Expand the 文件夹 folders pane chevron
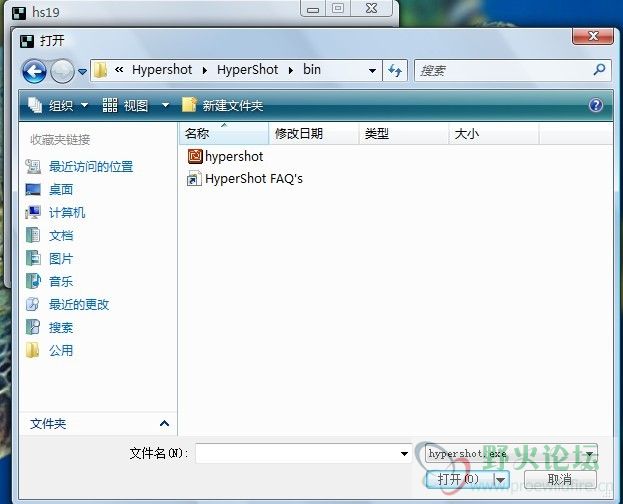The height and width of the screenshot is (504, 623). click(x=164, y=423)
